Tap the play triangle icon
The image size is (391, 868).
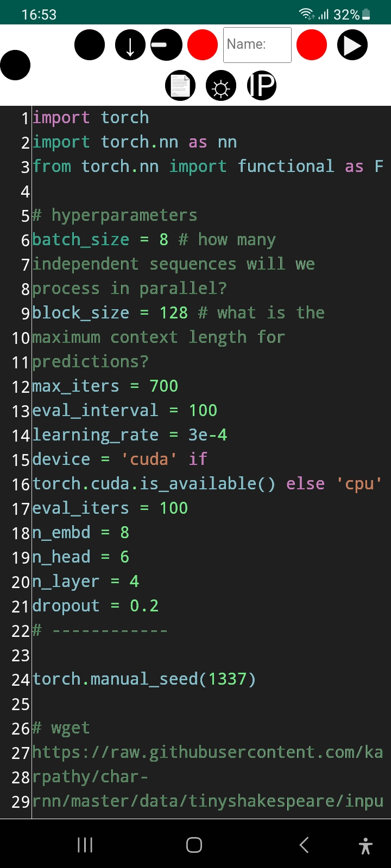click(352, 44)
